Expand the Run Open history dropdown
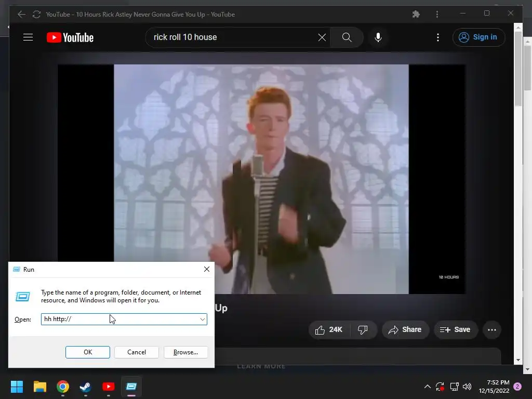 pyautogui.click(x=203, y=320)
